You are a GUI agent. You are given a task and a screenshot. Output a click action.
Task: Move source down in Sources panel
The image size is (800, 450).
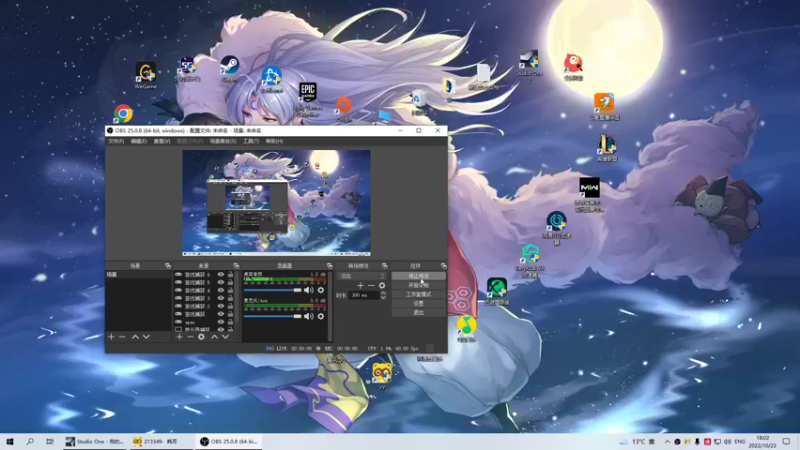pos(225,337)
